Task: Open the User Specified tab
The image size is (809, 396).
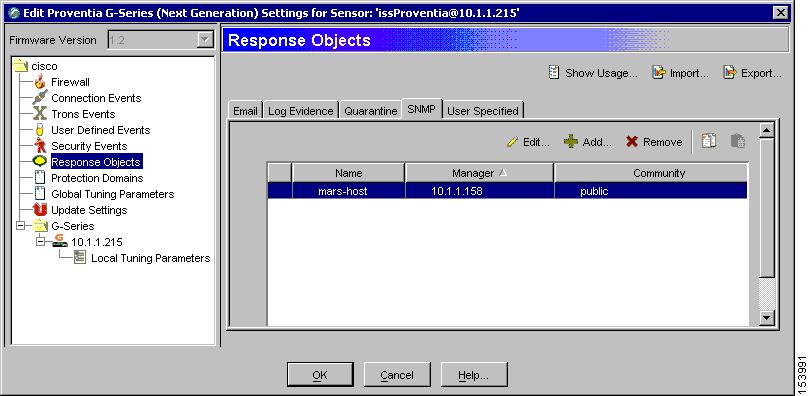Action: click(483, 111)
